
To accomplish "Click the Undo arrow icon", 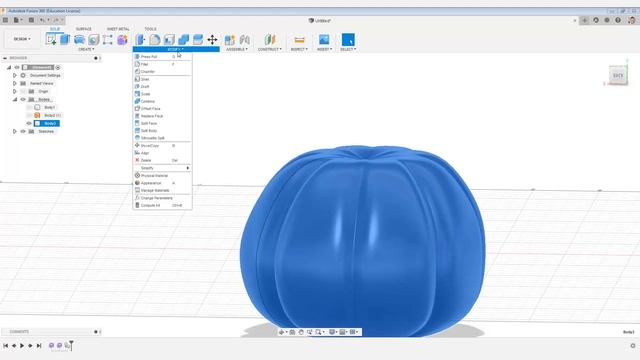I will click(42, 20).
